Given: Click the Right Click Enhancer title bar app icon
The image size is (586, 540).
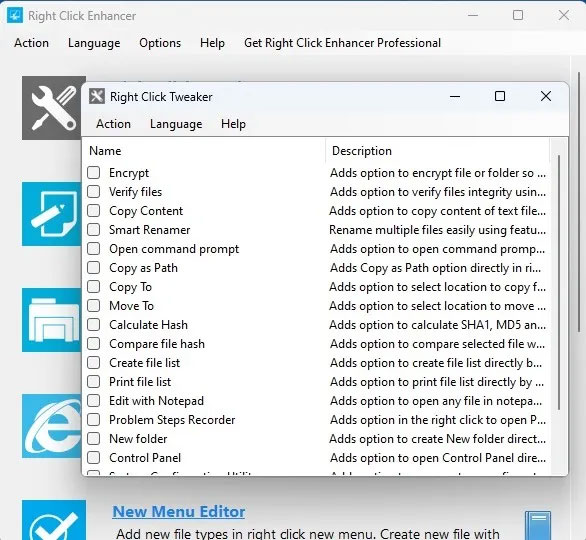Looking at the screenshot, I should click(15, 16).
